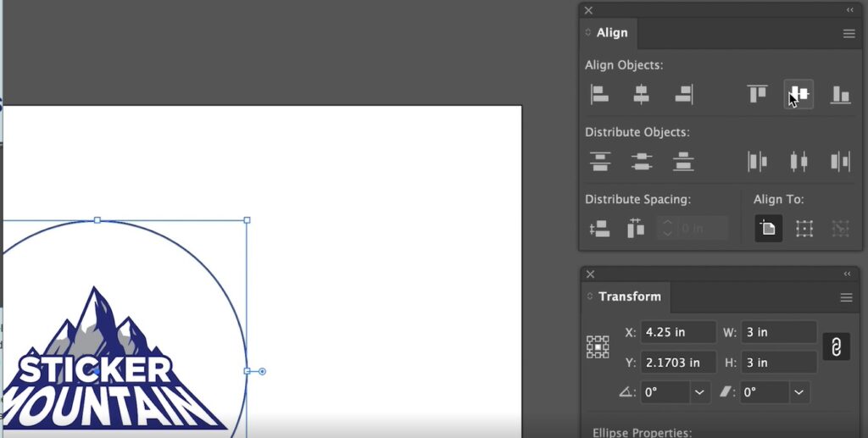Edit the X position field
Image resolution: width=868 pixels, height=438 pixels.
(678, 332)
